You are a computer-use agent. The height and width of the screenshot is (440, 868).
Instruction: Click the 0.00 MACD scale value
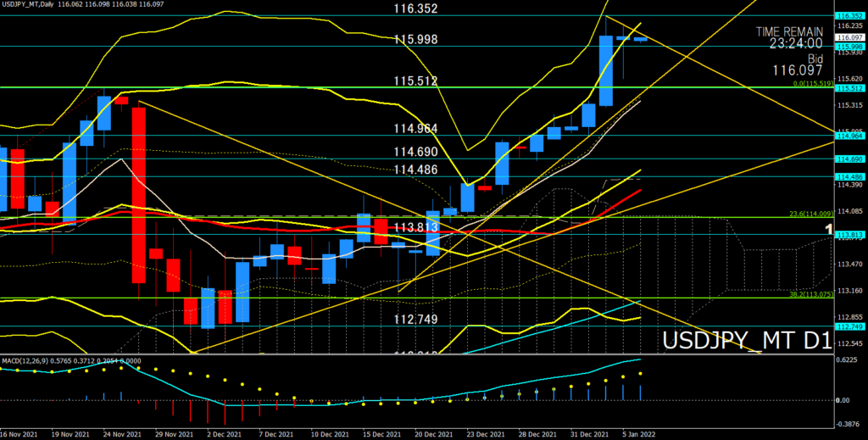843,400
